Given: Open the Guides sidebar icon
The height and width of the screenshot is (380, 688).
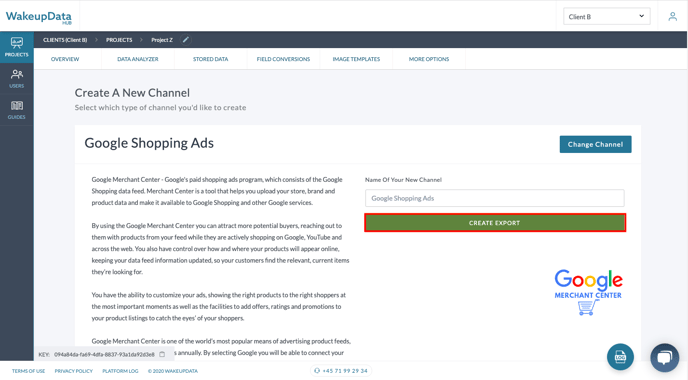Looking at the screenshot, I should (x=17, y=110).
